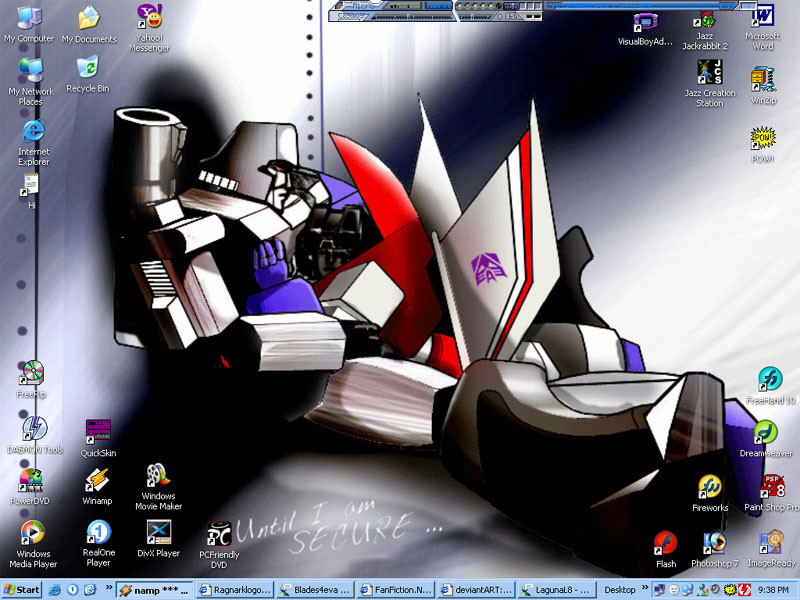Open Internet Explorer from Quick Launch
This screenshot has height=600, width=800.
coord(54,590)
